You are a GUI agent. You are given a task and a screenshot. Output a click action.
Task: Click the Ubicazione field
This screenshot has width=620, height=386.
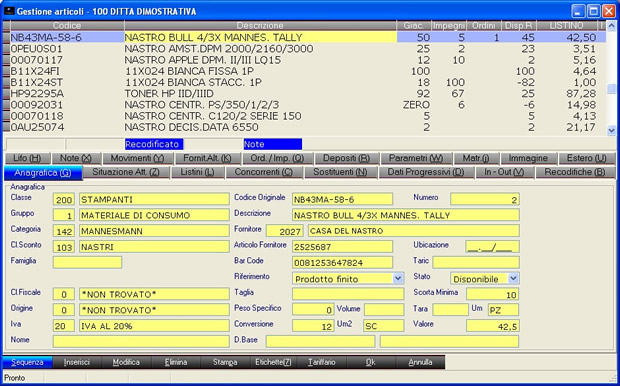point(492,247)
